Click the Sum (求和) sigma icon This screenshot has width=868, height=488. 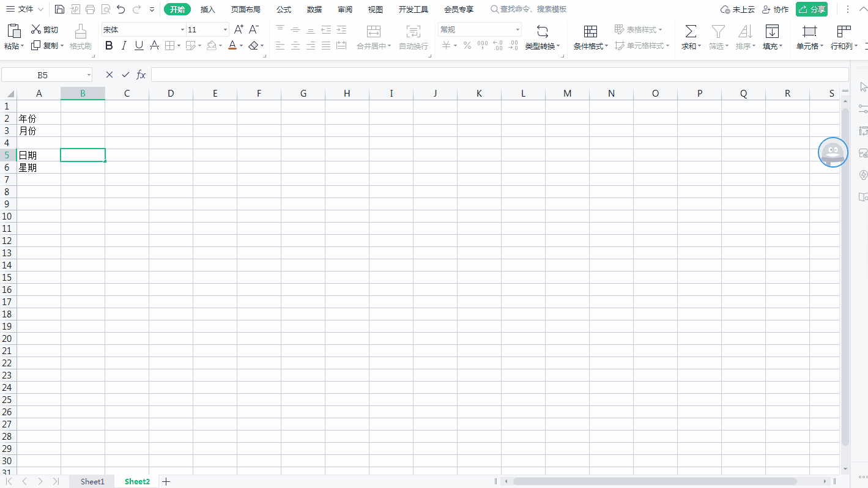click(691, 31)
